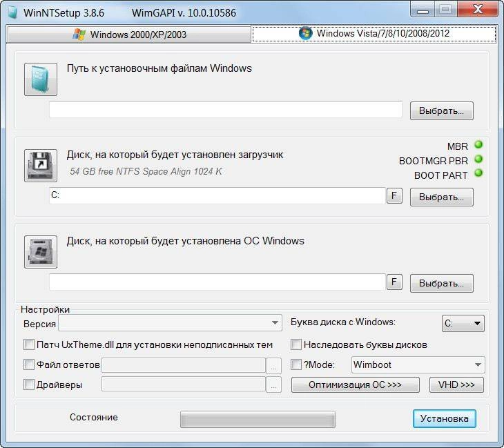
Task: Click Выбрать for Windows installation files path
Action: click(442, 111)
